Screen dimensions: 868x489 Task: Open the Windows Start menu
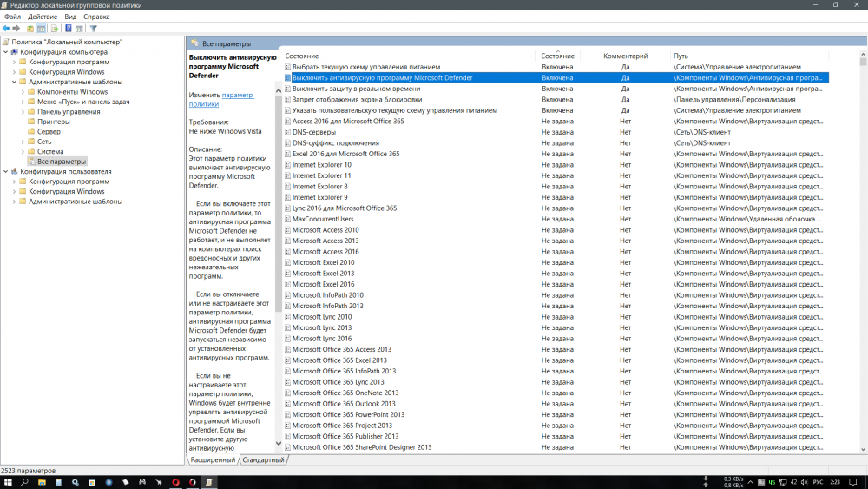[x=8, y=482]
